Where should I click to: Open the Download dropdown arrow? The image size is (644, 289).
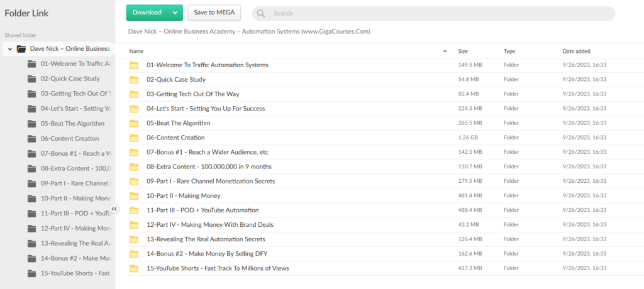[x=175, y=13]
